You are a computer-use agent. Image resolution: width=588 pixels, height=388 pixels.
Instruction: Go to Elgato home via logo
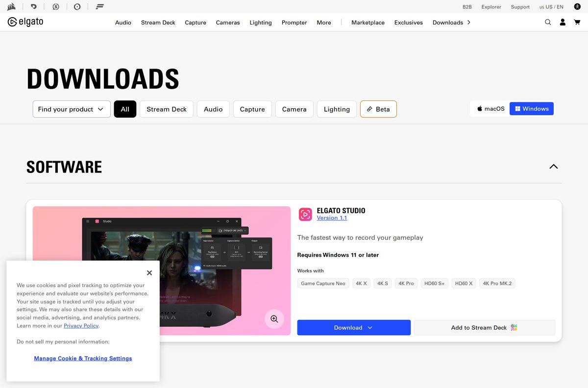25,22
